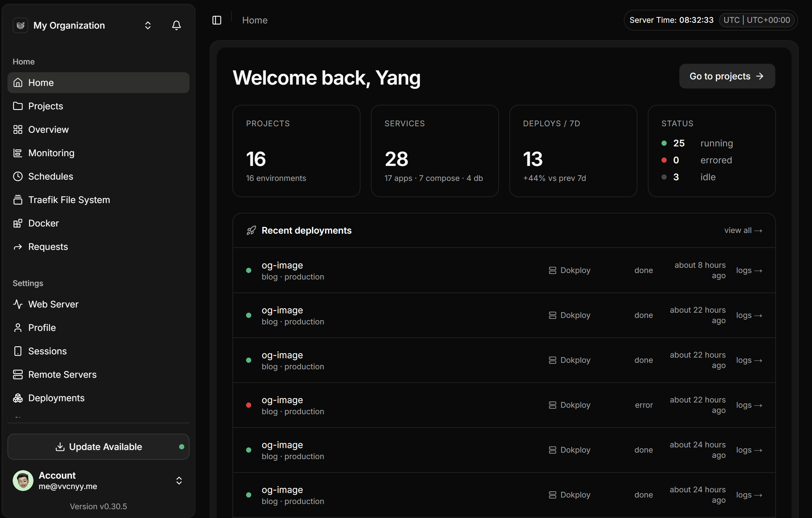Open the Sessions settings item
Image resolution: width=812 pixels, height=518 pixels.
tap(98, 351)
